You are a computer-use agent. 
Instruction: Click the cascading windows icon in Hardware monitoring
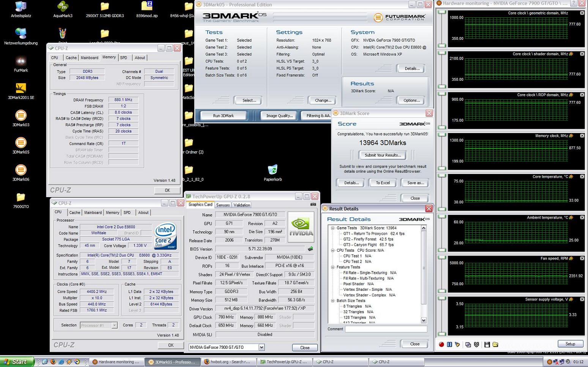[468, 344]
